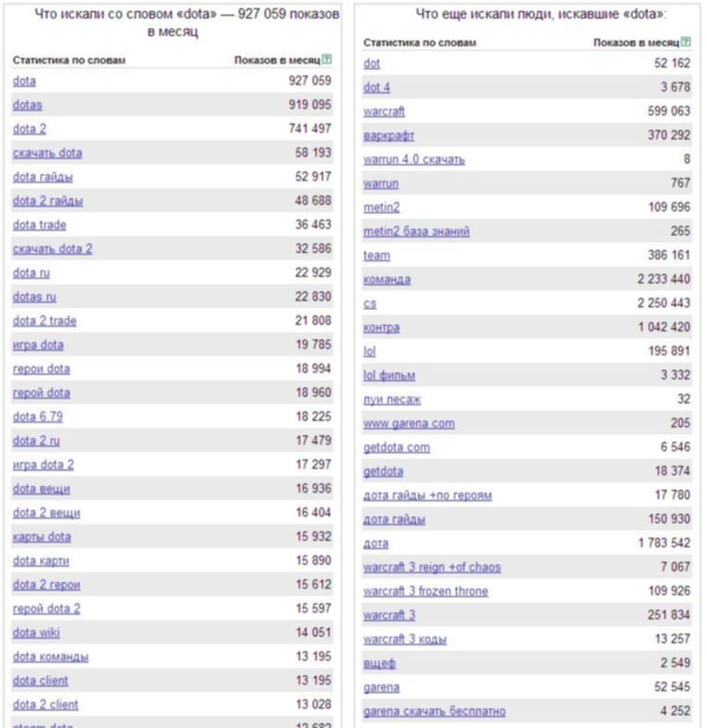Open the 'lol фильм' link

[x=389, y=375]
